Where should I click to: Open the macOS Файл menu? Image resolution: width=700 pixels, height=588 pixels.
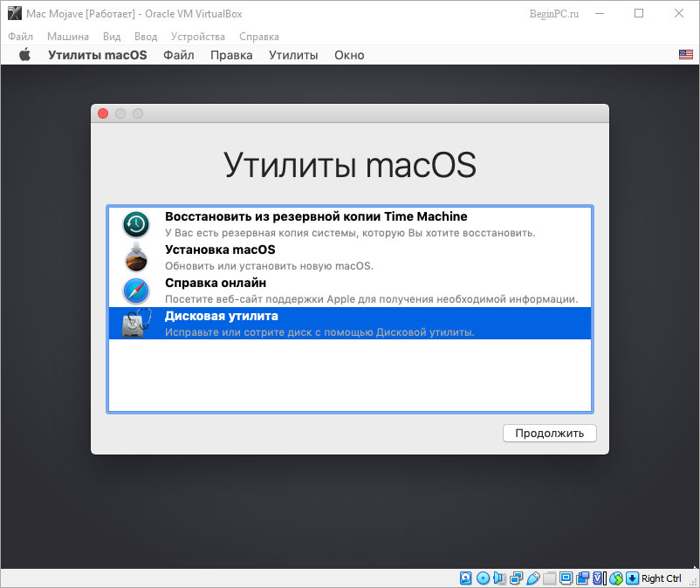click(179, 55)
